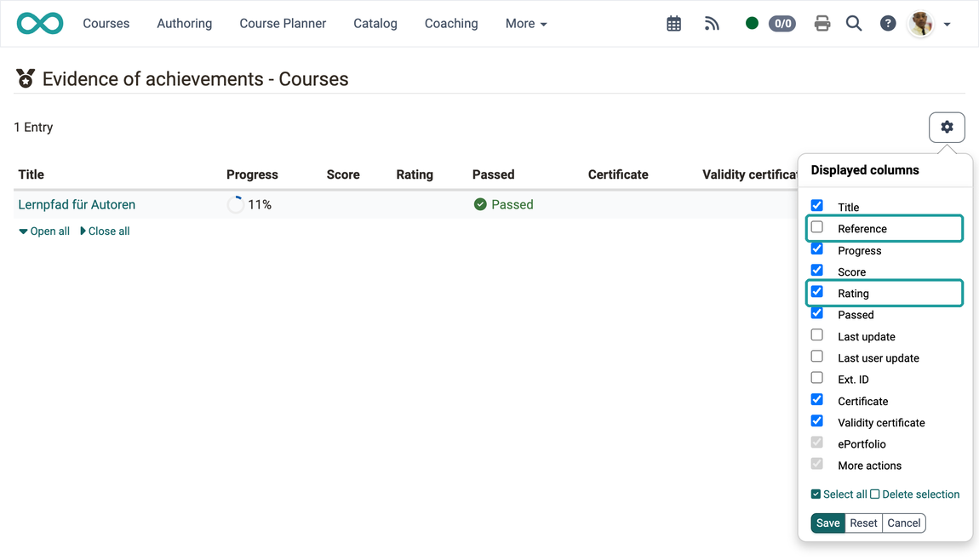Click the Passed status text
Image resolution: width=979 pixels, height=560 pixels.
click(x=512, y=204)
